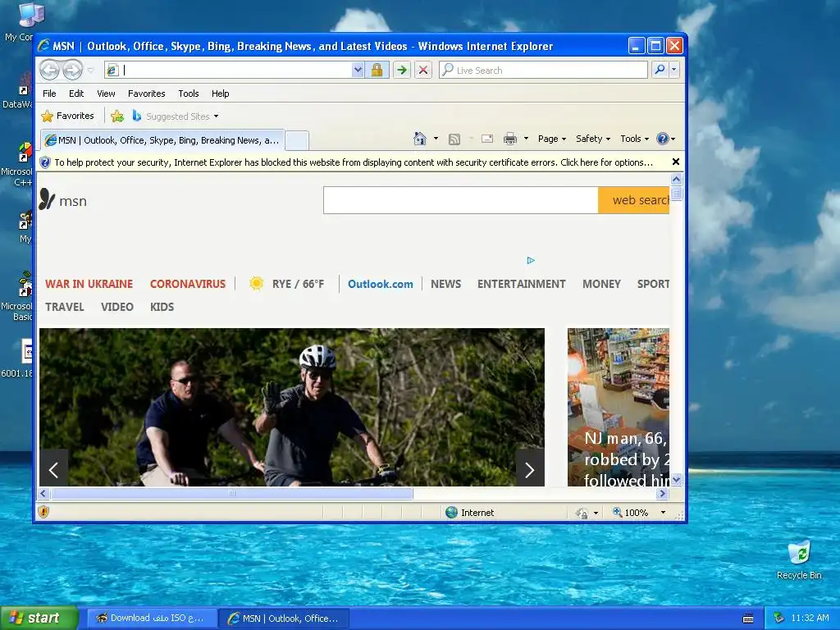The image size is (840, 630).
Task: Click the vertical scrollbar up arrow
Action: (677, 180)
